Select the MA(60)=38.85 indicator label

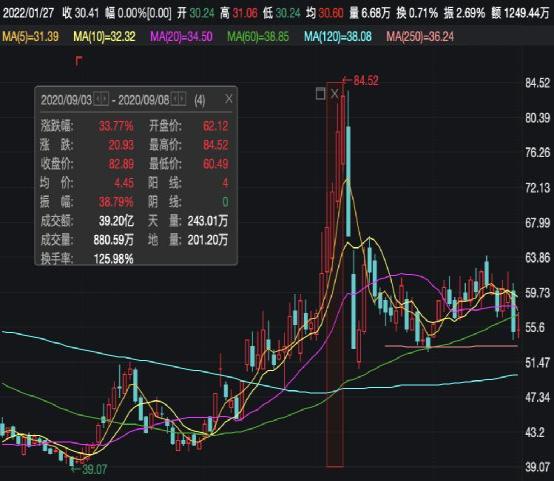[x=258, y=36]
